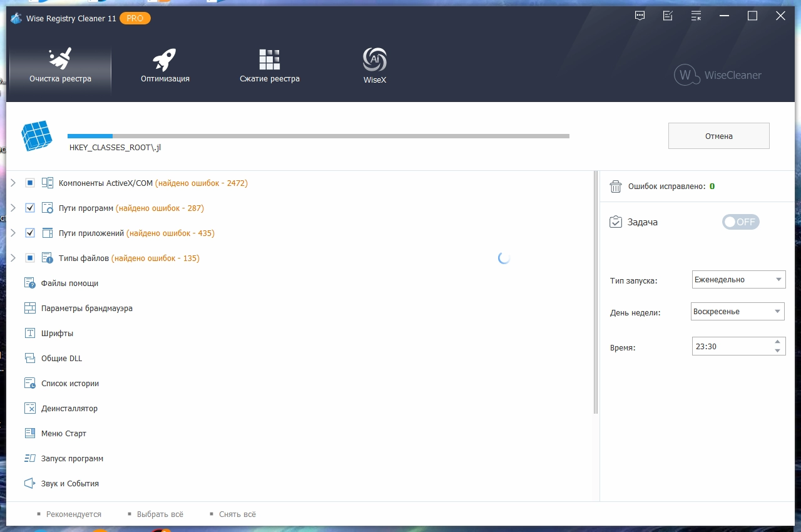Toggle the Типы файлов checkbox
This screenshot has width=801, height=532.
click(x=30, y=258)
